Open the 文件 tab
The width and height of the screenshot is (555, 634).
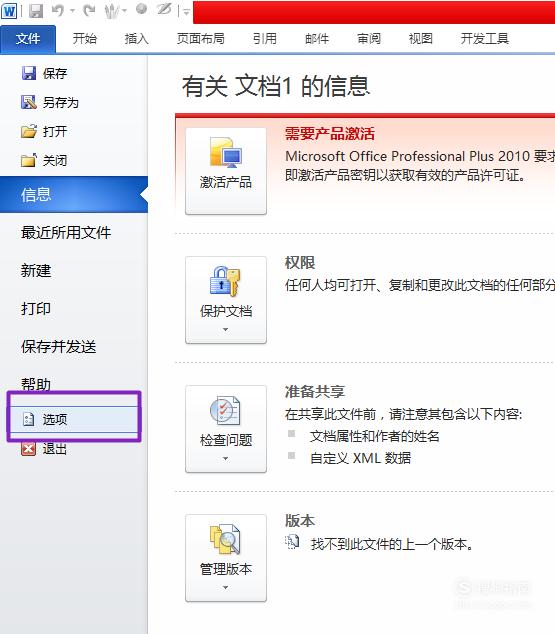28,39
